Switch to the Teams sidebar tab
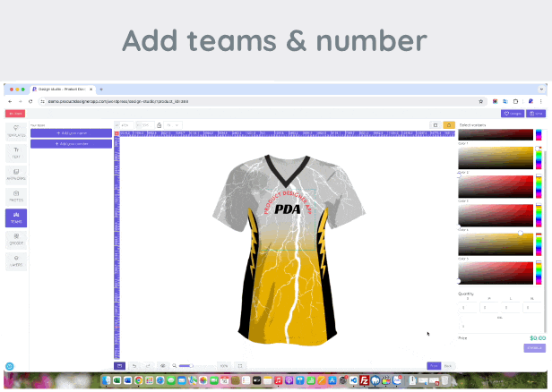Screen dimensions: 552x392 tap(16, 217)
